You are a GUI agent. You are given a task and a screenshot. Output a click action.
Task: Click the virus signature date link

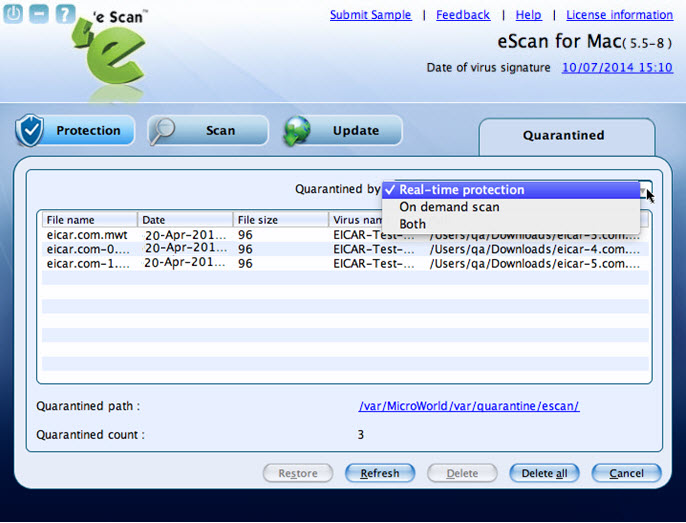pyautogui.click(x=617, y=67)
